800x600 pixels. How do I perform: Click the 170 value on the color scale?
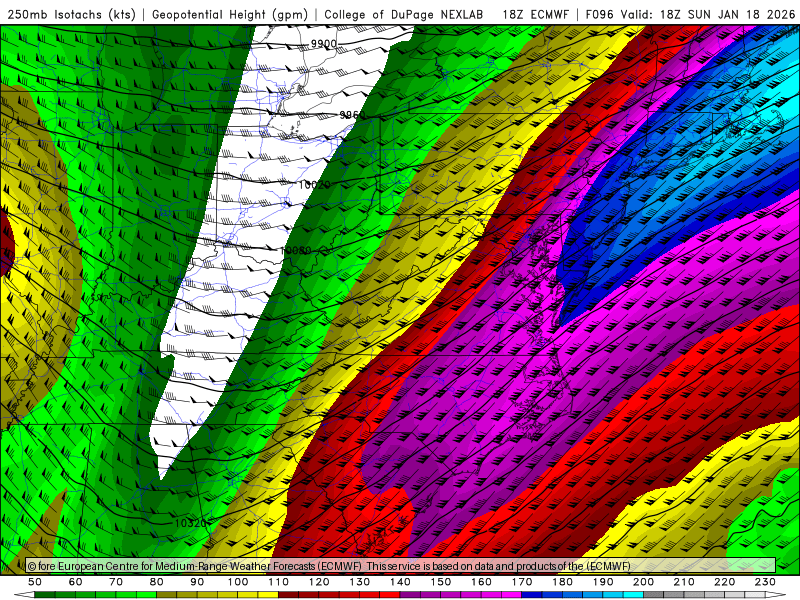pos(522,582)
